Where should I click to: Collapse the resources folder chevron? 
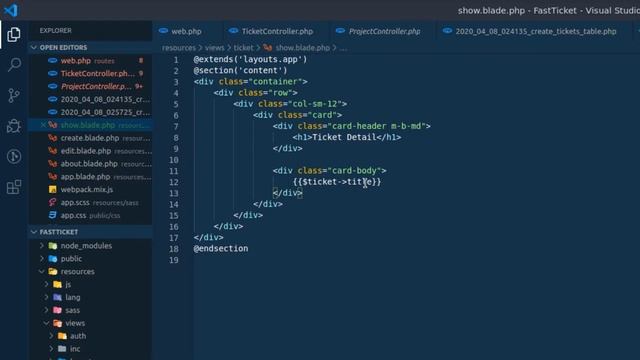click(42, 271)
